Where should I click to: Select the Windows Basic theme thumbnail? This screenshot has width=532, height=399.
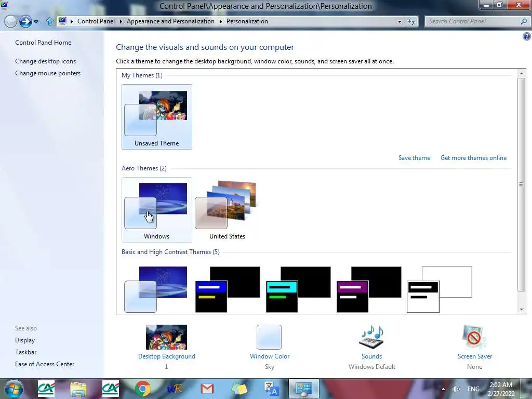pos(156,289)
